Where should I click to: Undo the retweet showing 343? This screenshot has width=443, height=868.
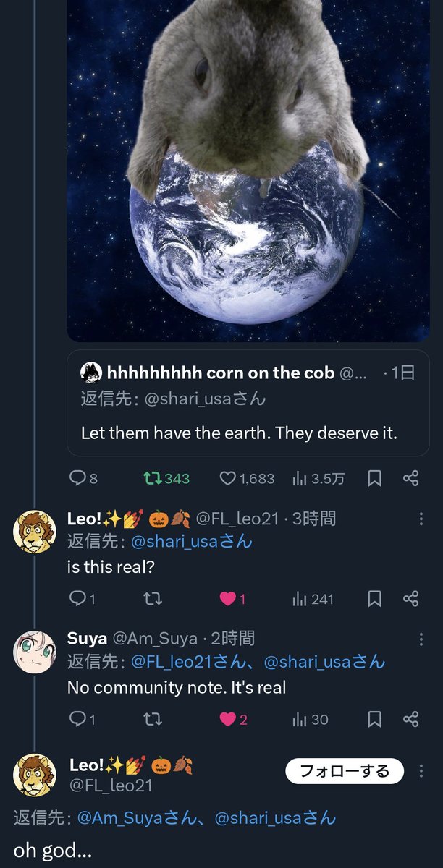click(x=166, y=478)
